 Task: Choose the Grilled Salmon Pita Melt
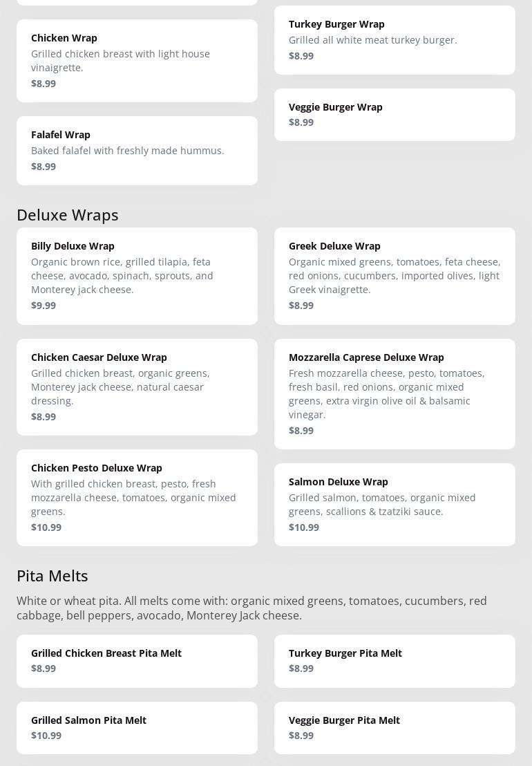click(137, 728)
